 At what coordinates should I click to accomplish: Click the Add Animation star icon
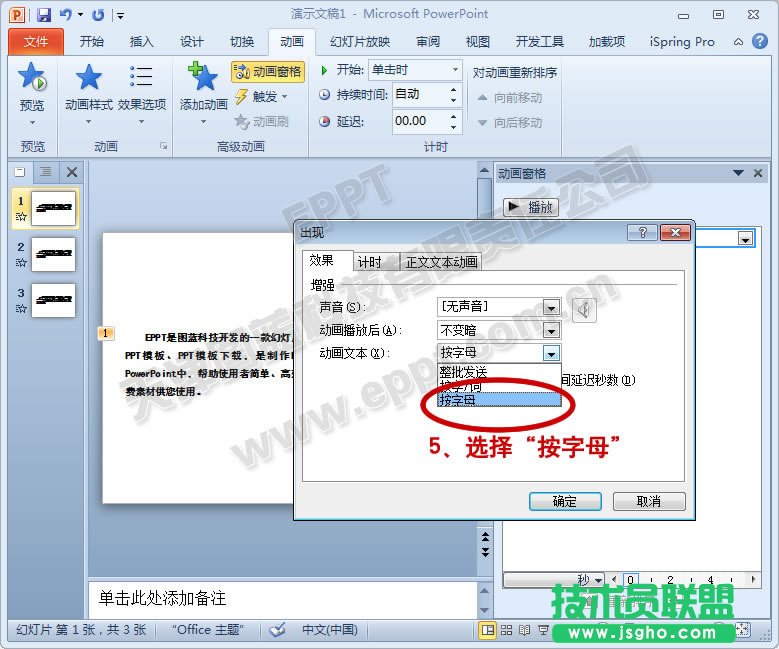tap(203, 77)
